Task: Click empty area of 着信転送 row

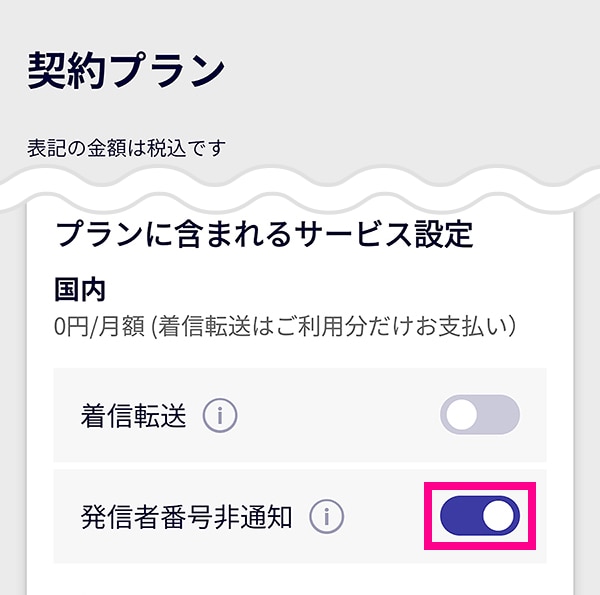Action: pos(337,415)
